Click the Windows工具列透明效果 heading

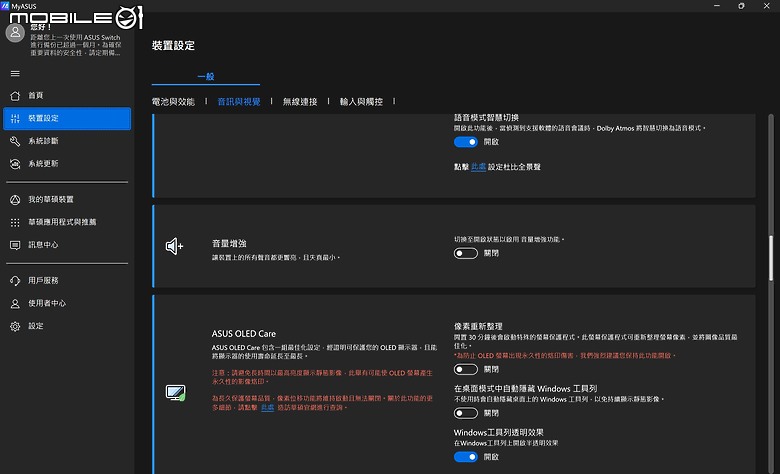(x=498, y=433)
